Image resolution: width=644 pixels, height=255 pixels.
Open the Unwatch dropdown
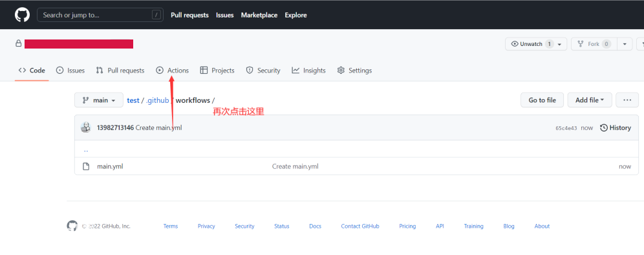pyautogui.click(x=536, y=44)
